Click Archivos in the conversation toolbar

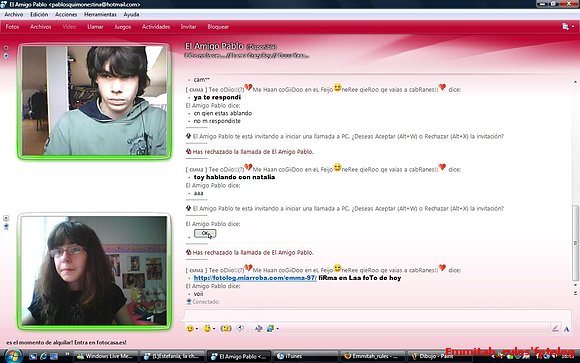pyautogui.click(x=41, y=27)
